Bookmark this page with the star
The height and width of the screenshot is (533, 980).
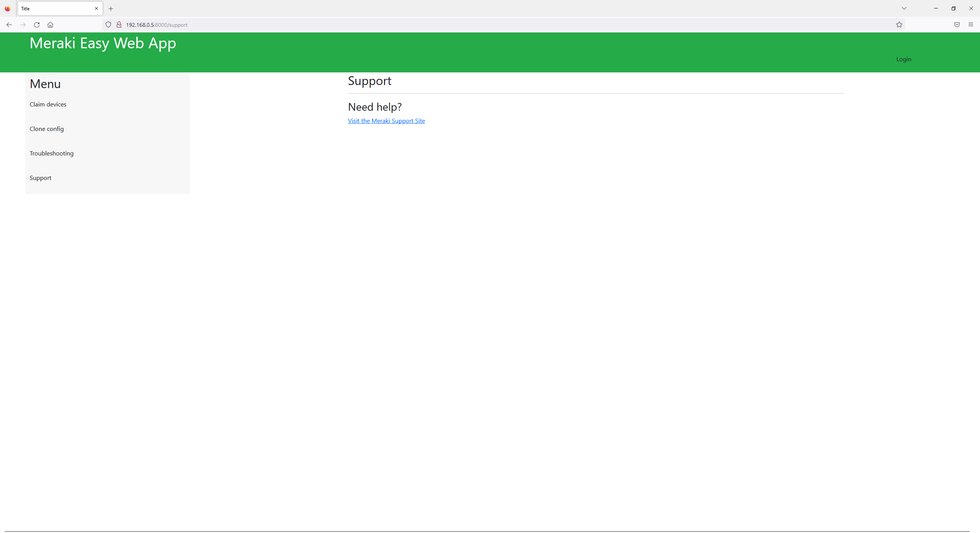click(x=899, y=25)
